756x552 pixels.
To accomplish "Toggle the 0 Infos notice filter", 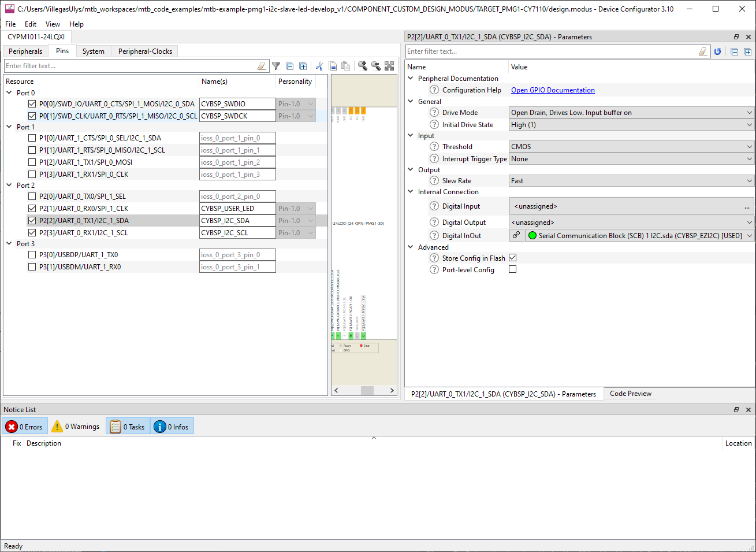I will pyautogui.click(x=172, y=427).
